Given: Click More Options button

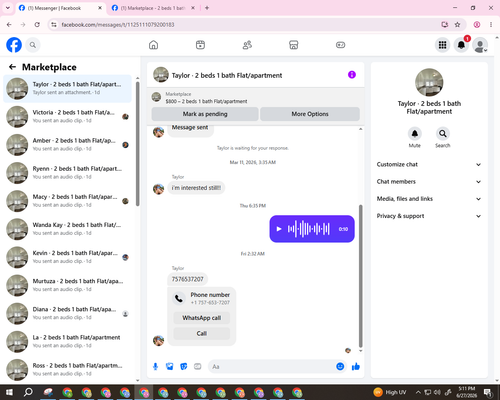Looking at the screenshot, I should coord(310,114).
